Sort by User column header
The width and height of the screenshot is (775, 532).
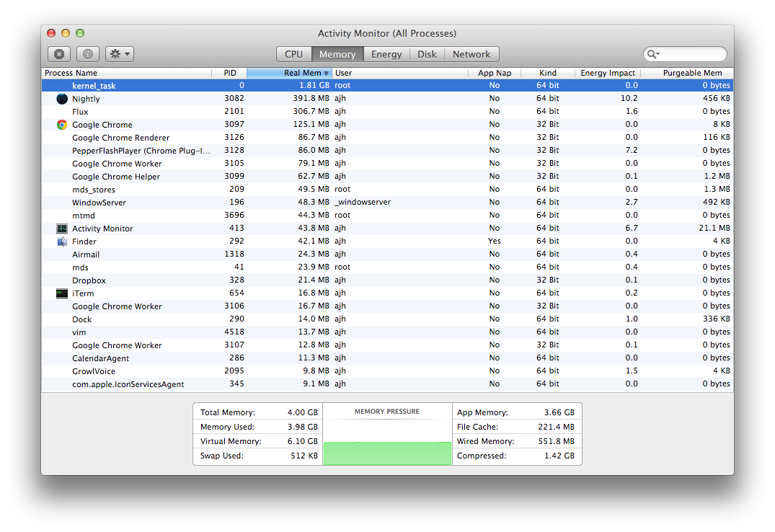coord(400,73)
